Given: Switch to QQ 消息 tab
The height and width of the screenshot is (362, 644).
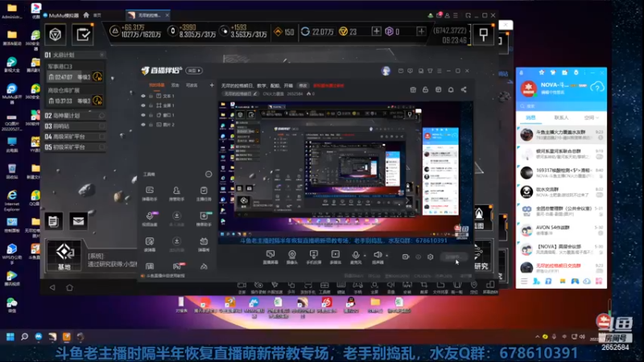Looking at the screenshot, I should 530,117.
